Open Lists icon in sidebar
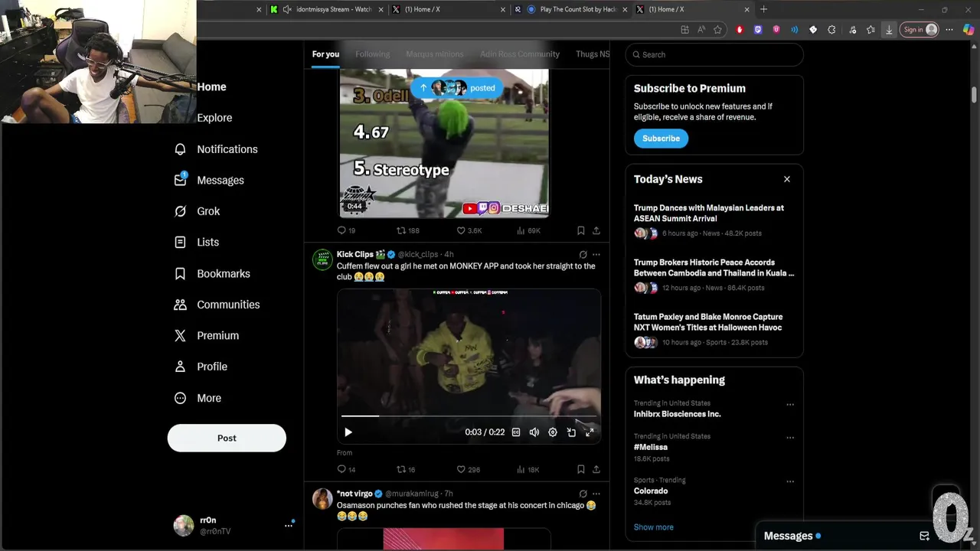980x551 pixels. pos(180,242)
